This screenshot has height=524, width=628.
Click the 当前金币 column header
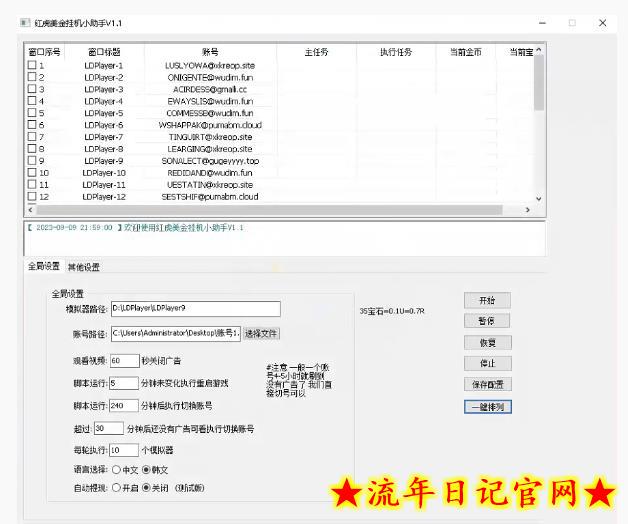point(465,52)
